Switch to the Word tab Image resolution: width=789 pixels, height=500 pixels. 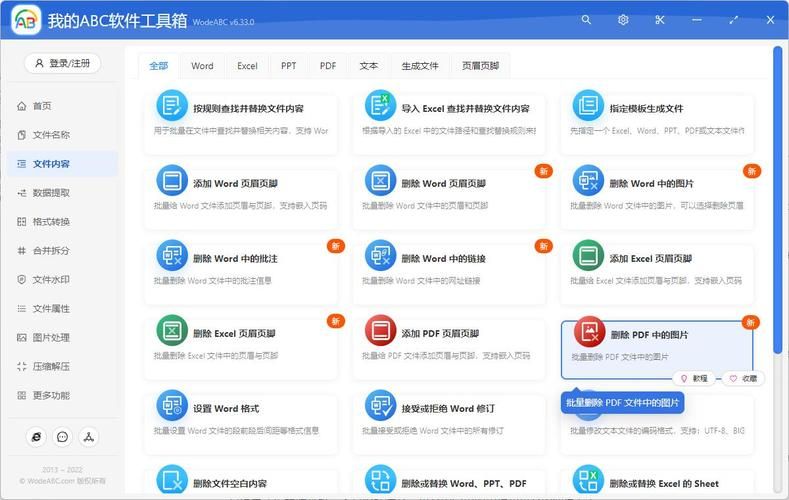[202, 66]
